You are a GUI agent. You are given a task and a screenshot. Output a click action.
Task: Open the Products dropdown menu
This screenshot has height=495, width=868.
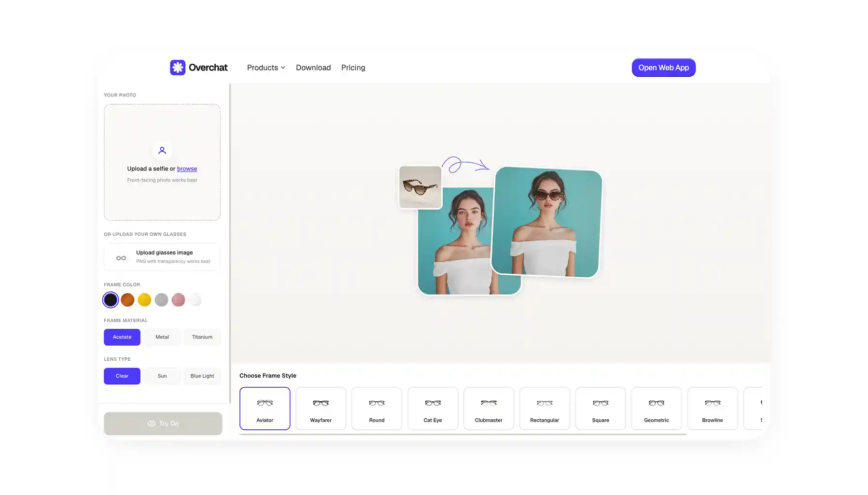(266, 68)
